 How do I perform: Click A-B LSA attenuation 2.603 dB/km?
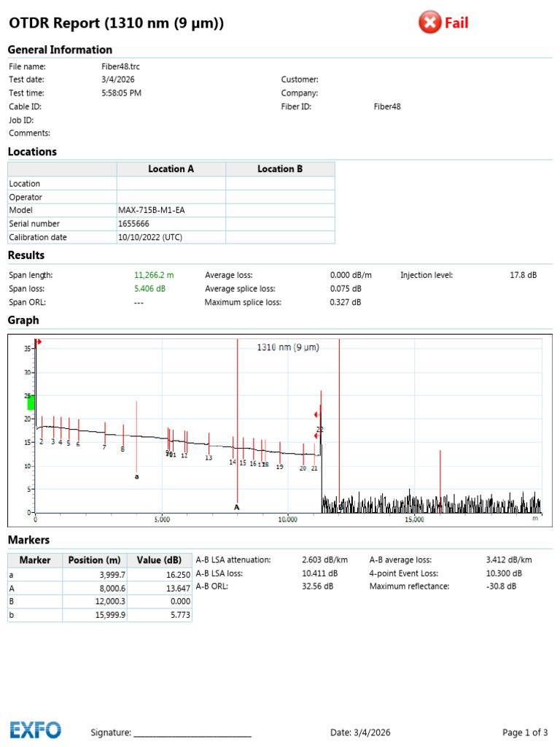click(324, 560)
